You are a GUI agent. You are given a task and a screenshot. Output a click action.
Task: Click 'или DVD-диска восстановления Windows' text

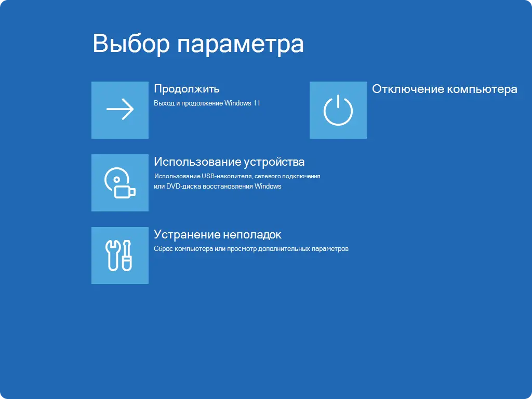217,186
